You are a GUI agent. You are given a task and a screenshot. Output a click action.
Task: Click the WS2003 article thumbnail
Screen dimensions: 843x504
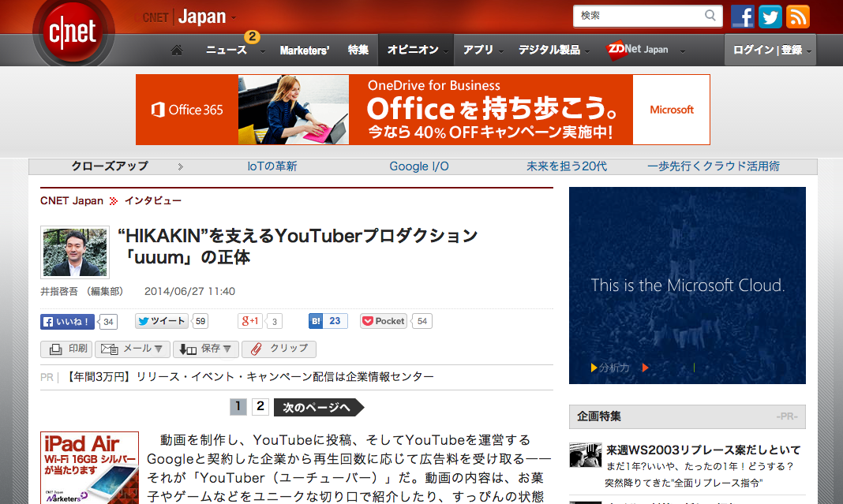(586, 455)
